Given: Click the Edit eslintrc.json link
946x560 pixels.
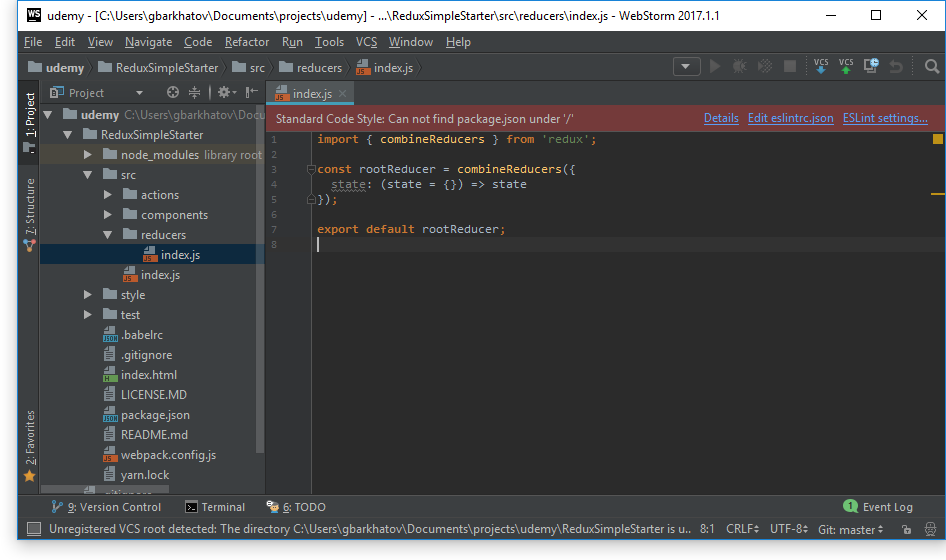Looking at the screenshot, I should tap(790, 118).
